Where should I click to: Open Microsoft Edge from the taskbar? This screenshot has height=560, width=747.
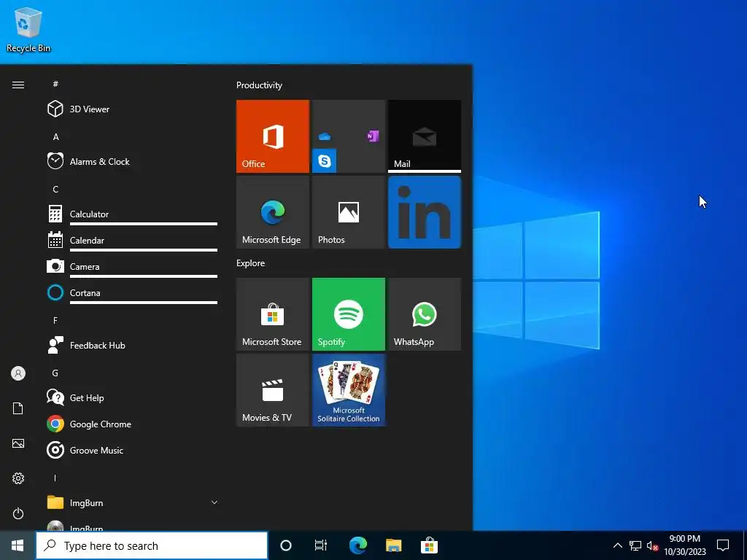357,545
